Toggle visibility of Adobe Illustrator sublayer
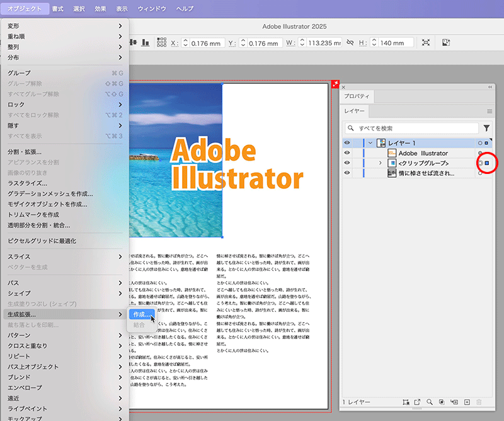The width and height of the screenshot is (504, 421). click(347, 153)
